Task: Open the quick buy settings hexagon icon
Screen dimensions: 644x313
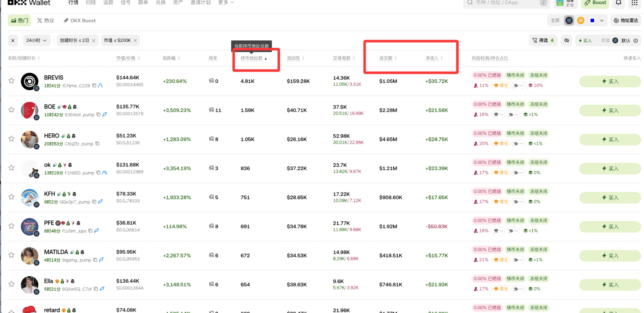Action: pos(636,41)
